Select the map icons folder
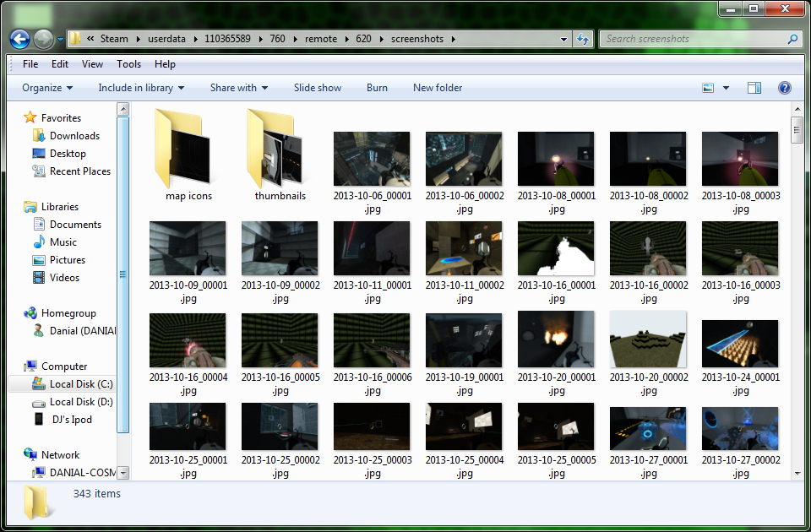811x532 pixels. point(188,154)
